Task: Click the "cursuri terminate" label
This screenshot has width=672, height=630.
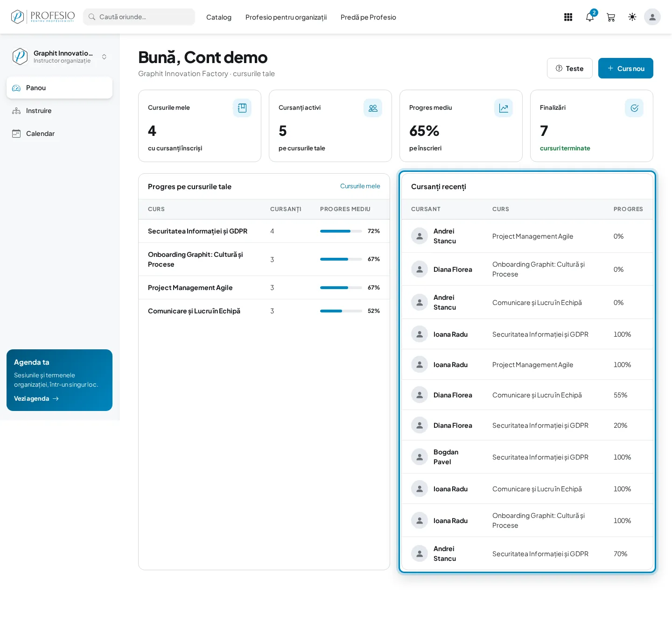Action: point(565,148)
